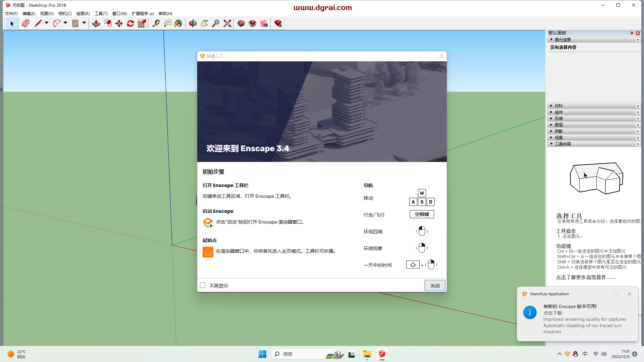The height and width of the screenshot is (362, 644).
Task: Select the Arc tool
Action: coord(57,23)
